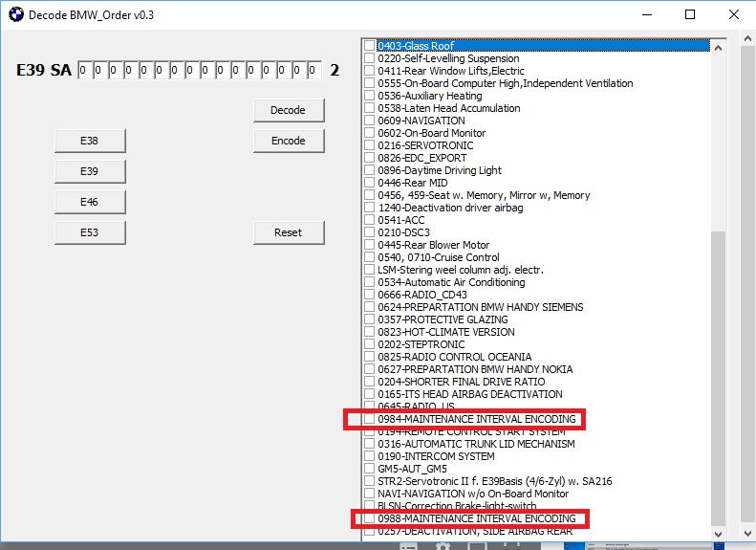Check the 0984-Maintenance Interval Encoding box

370,419
